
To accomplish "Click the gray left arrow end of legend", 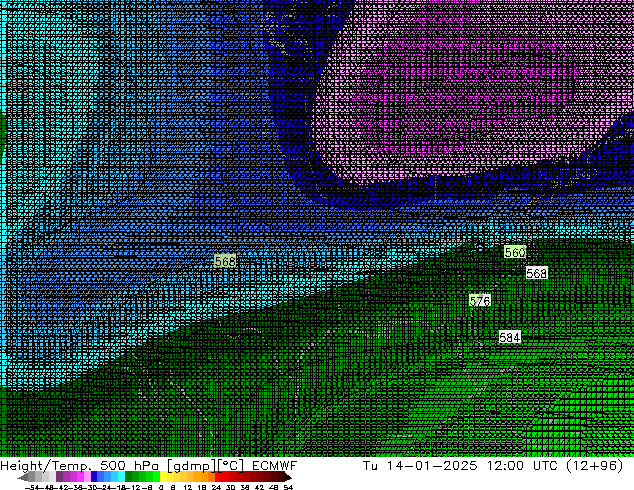I will [23, 477].
